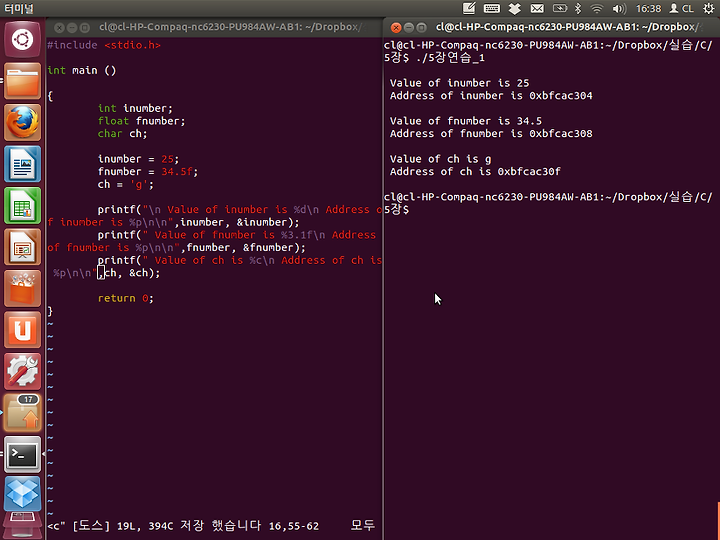Open the sound volume indicator

click(x=619, y=8)
